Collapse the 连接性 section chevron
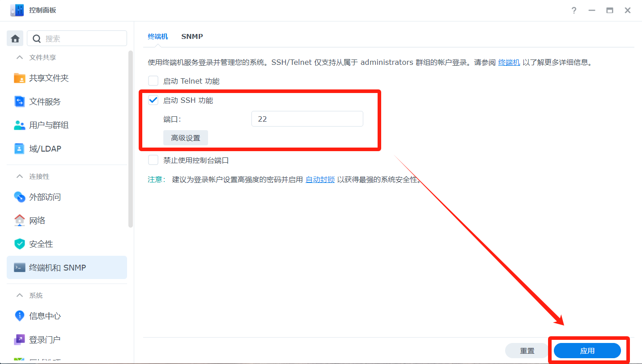This screenshot has width=642, height=364. 20,177
